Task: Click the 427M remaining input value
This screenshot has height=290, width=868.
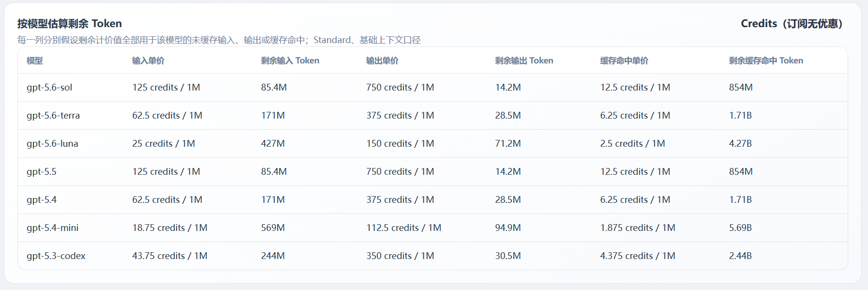Action: click(273, 144)
